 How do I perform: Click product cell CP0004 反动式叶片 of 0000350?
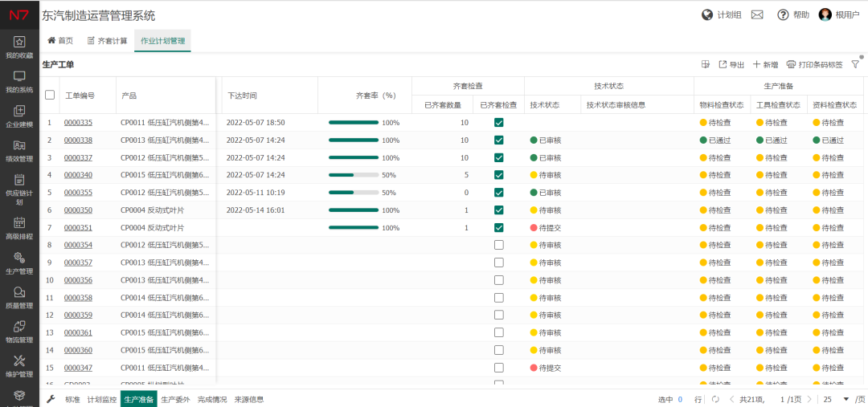[x=152, y=210]
